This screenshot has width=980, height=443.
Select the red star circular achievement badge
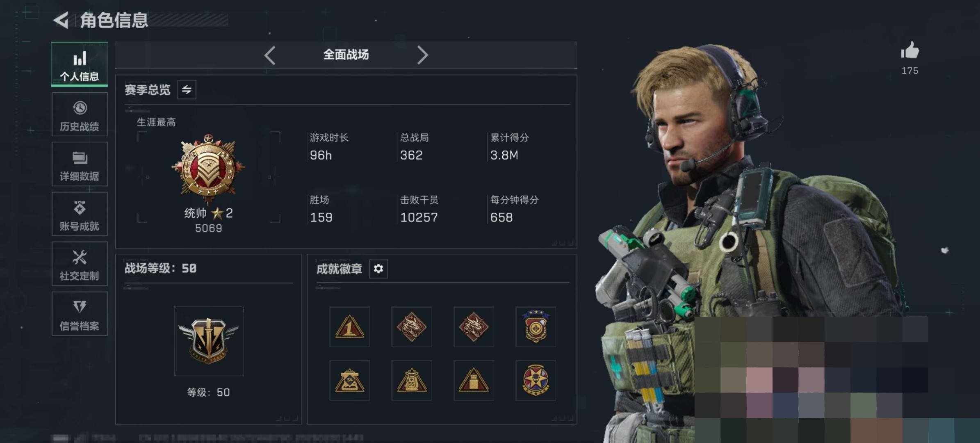536,380
